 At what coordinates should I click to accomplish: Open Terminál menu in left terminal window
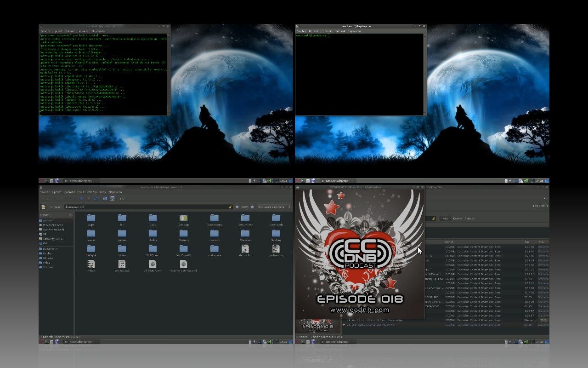[83, 31]
